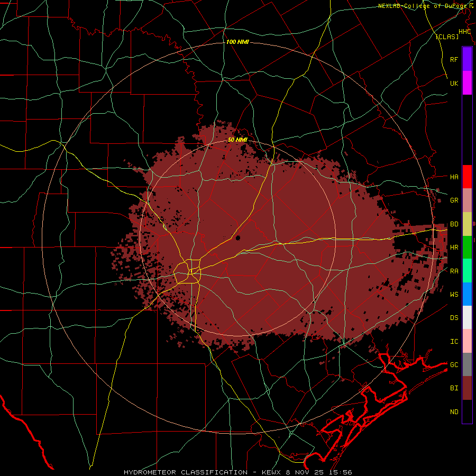Image resolution: width=476 pixels, height=476 pixels.
Task: Click the GC legend label
Action: coord(454,365)
